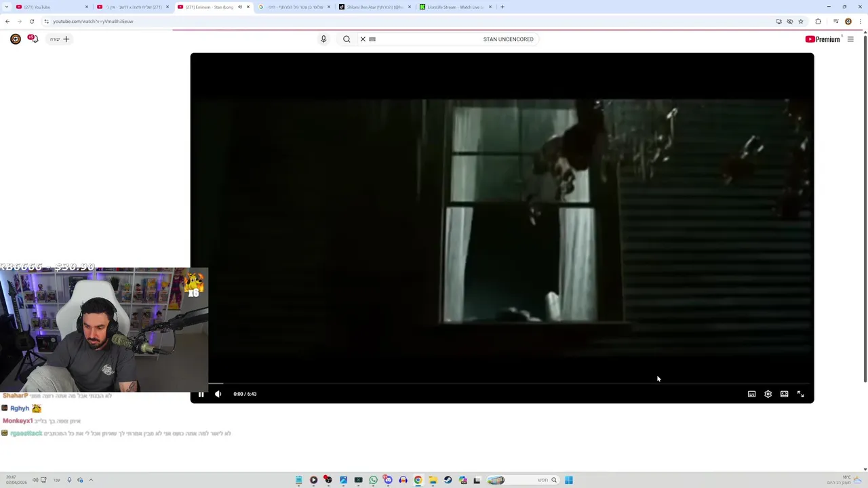Click the video progress bar
This screenshot has width=868, height=488.
pyautogui.click(x=502, y=384)
